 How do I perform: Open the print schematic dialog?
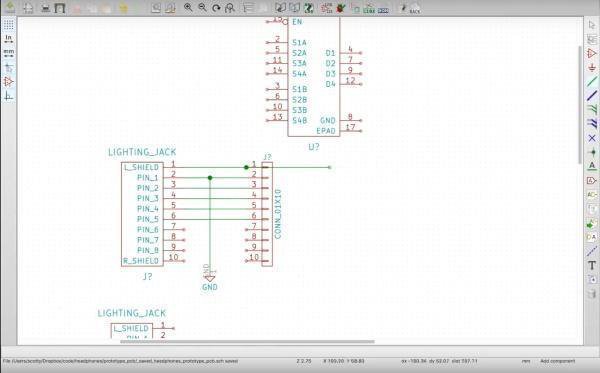(x=46, y=8)
